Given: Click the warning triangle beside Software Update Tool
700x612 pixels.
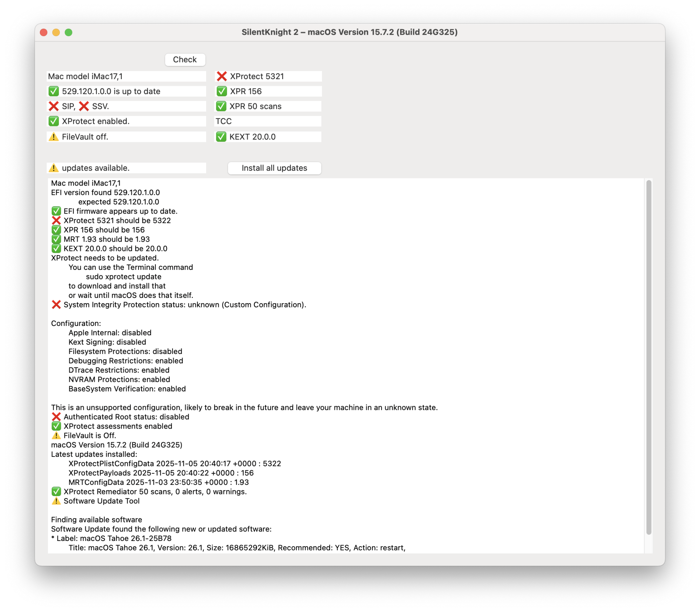Looking at the screenshot, I should 56,501.
